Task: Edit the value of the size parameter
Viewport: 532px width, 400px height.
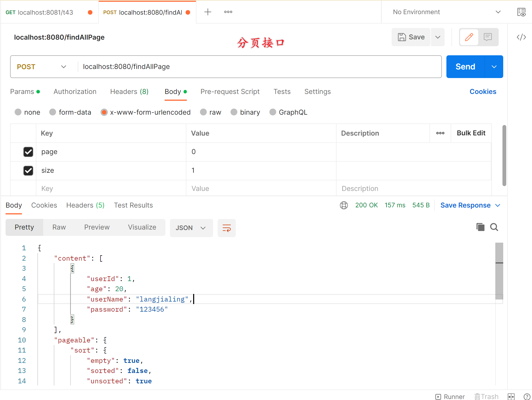Action: click(x=261, y=170)
